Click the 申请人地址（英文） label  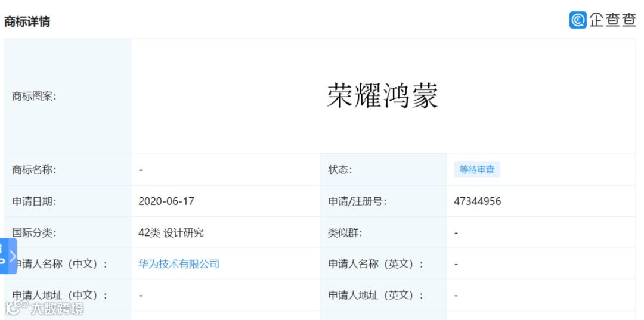(x=376, y=296)
